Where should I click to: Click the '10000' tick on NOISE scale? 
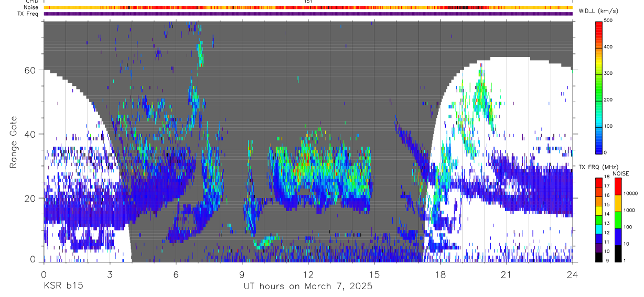(x=631, y=193)
